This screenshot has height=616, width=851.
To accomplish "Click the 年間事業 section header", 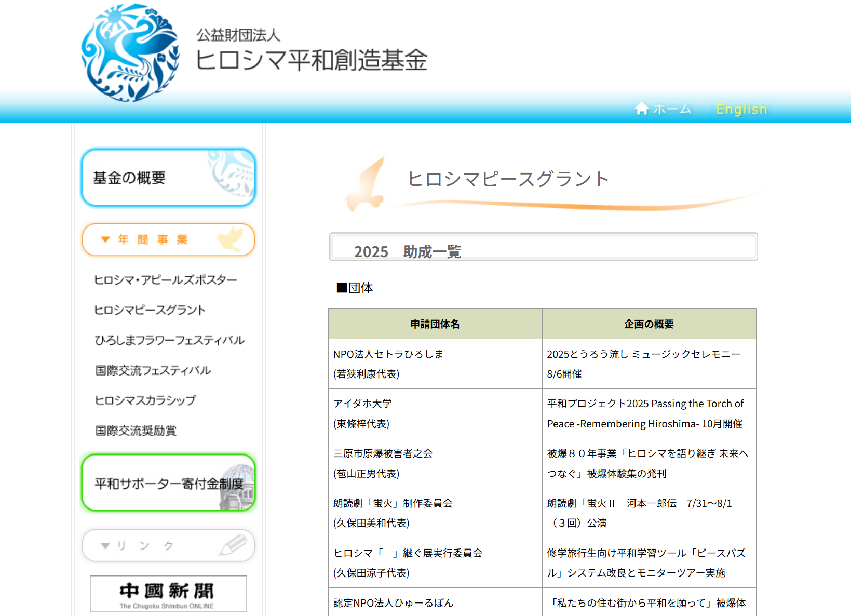I will pos(168,239).
